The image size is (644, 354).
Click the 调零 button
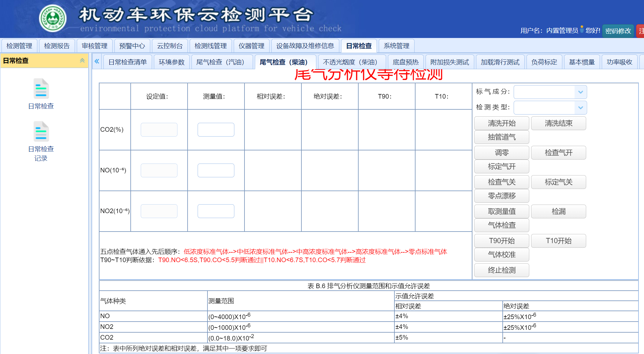coord(502,153)
